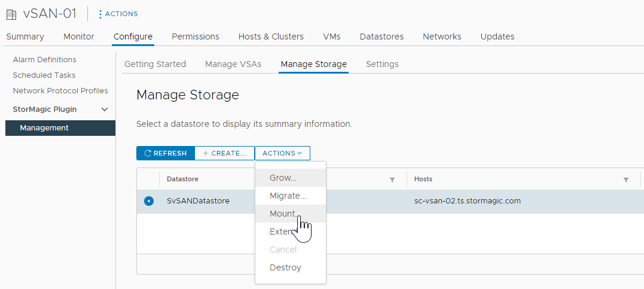Choose Grow... from the Actions menu
Image resolution: width=644 pixels, height=289 pixels.
(x=291, y=178)
